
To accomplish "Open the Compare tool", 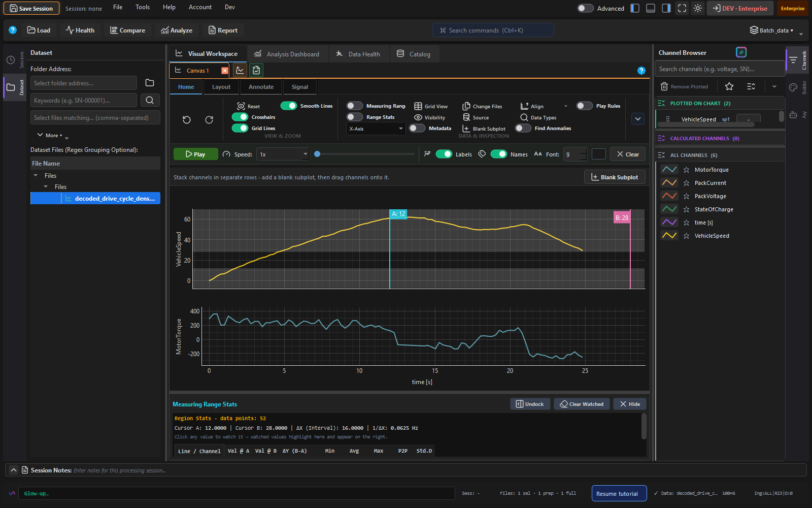I will [128, 30].
